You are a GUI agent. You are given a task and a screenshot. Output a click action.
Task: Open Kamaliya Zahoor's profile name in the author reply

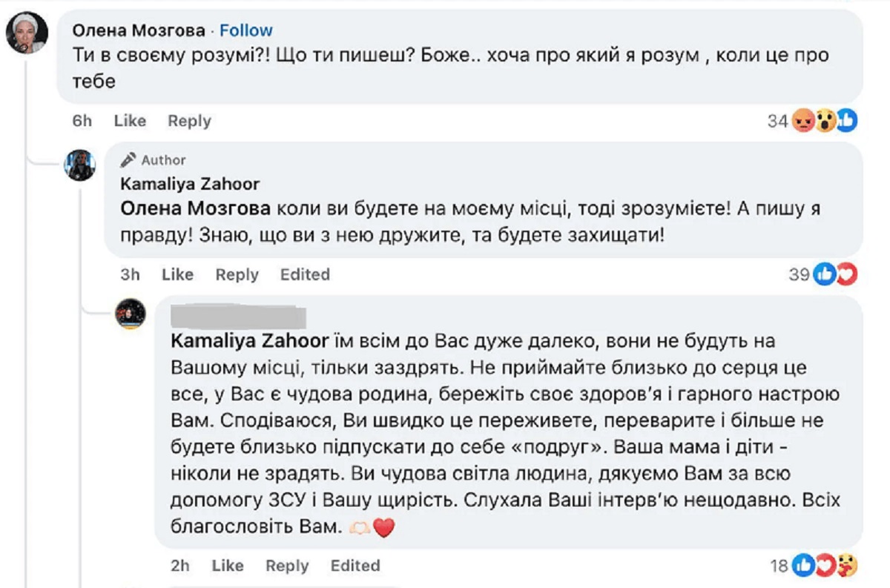[190, 184]
